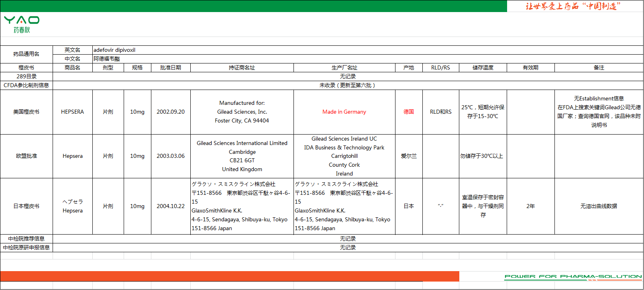The height and width of the screenshot is (290, 644).
Task: Select 10mg in the 美国橙皮书 row
Action: coord(137,112)
